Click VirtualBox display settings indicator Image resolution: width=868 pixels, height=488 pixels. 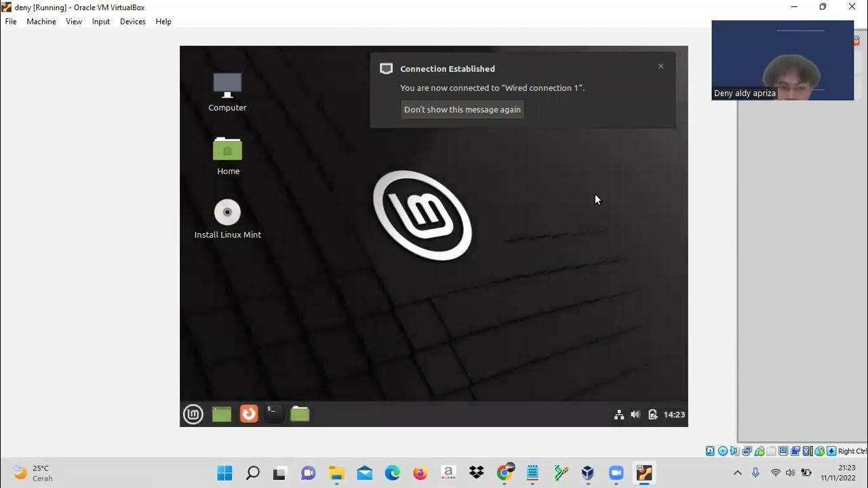[x=783, y=451]
